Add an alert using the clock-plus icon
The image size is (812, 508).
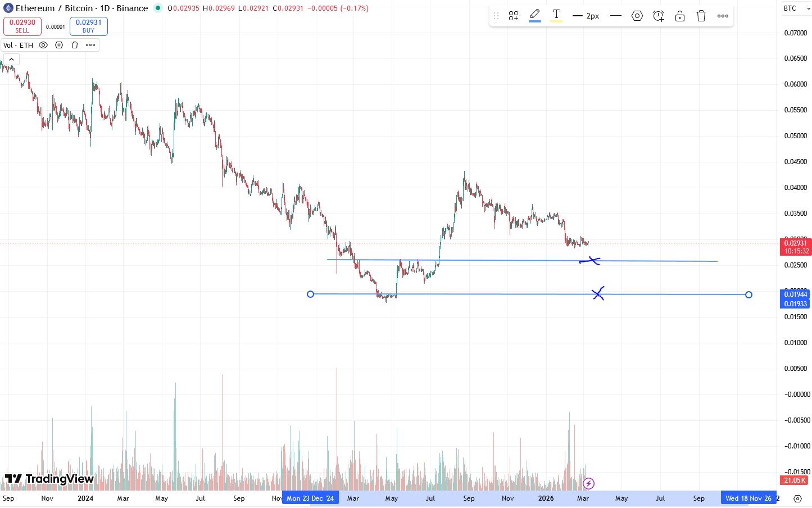click(x=658, y=16)
